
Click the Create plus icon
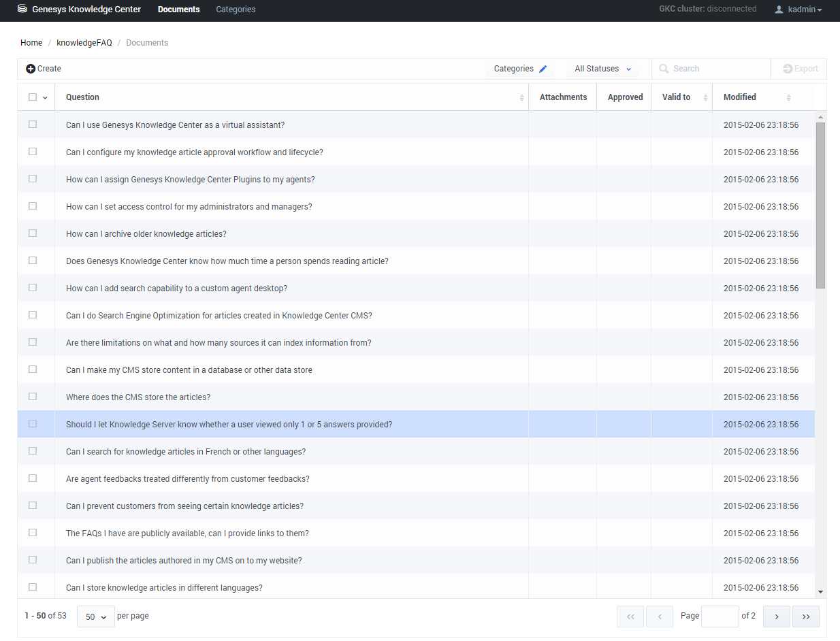pyautogui.click(x=31, y=68)
